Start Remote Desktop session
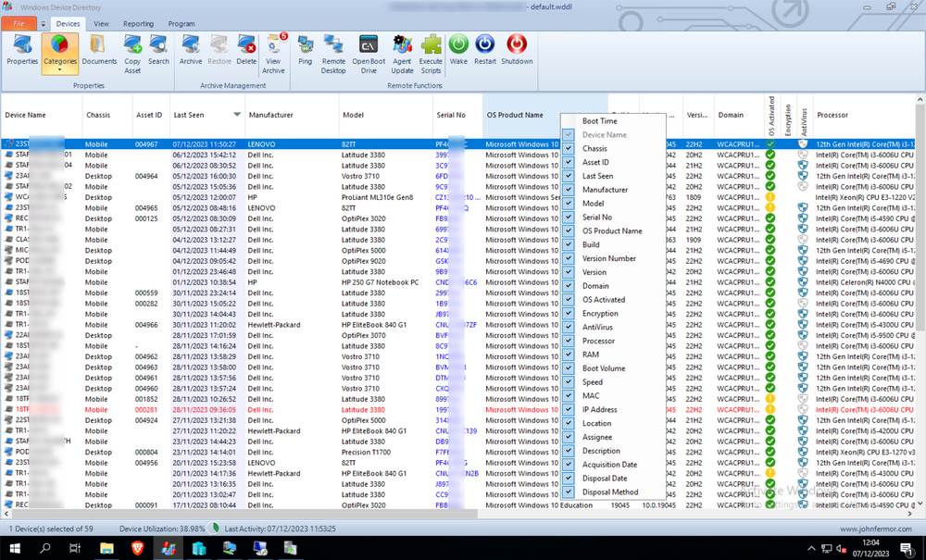Image resolution: width=926 pixels, height=560 pixels. [333, 55]
